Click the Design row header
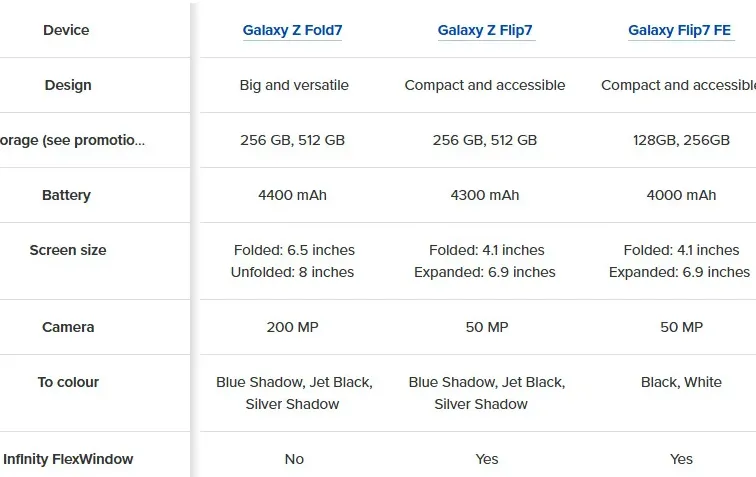 [68, 85]
